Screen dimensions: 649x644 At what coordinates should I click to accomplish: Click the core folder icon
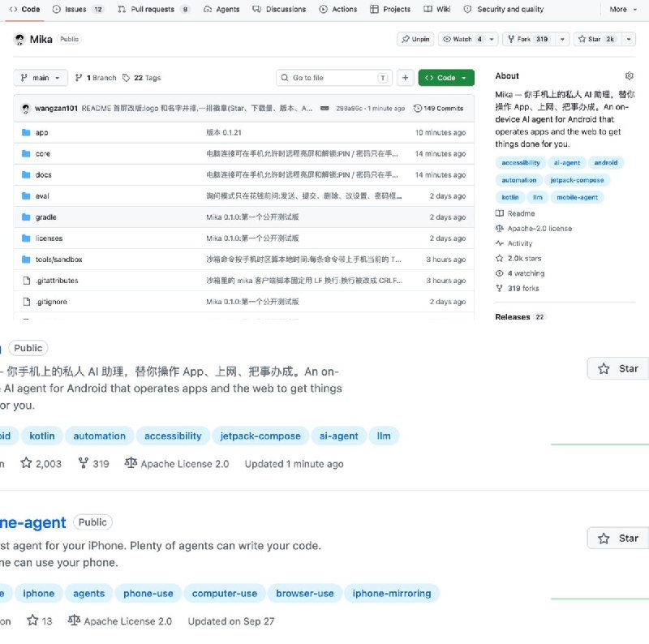[26, 153]
